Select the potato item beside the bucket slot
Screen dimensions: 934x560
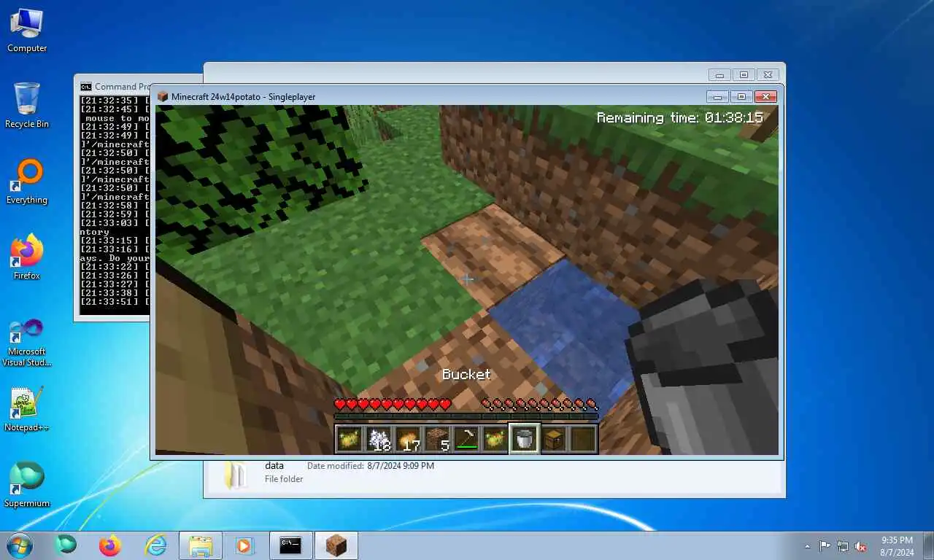coord(495,439)
